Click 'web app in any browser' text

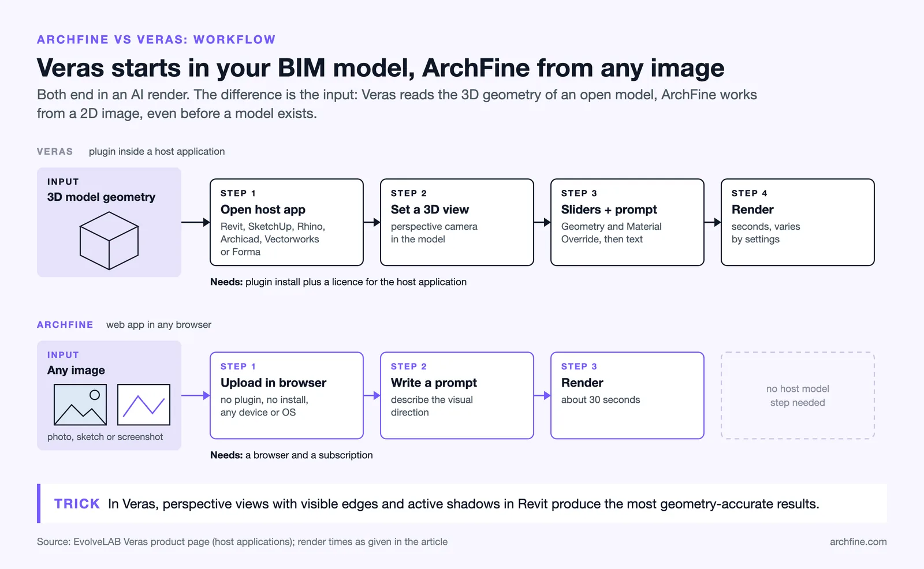point(159,324)
